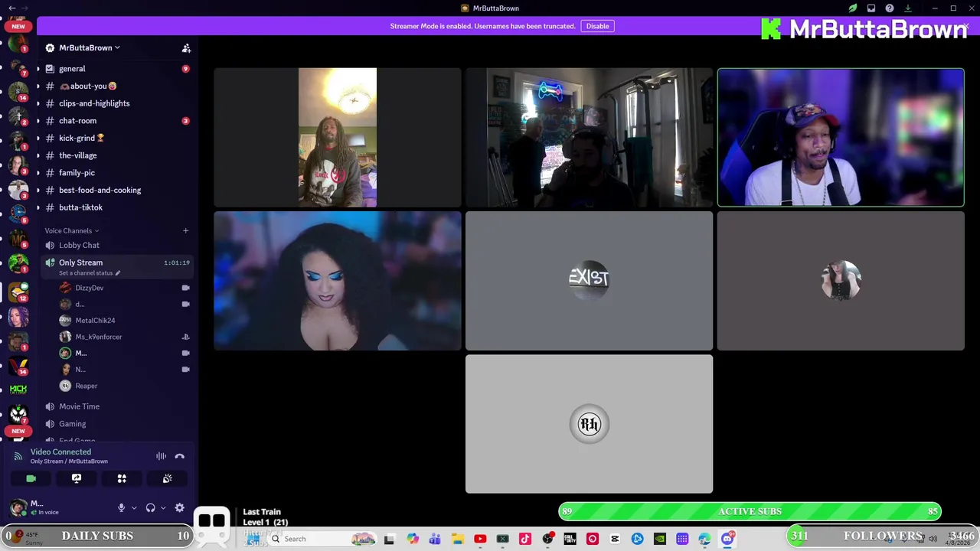The height and width of the screenshot is (551, 980).
Task: Open CapCut from the taskbar
Action: [x=615, y=539]
